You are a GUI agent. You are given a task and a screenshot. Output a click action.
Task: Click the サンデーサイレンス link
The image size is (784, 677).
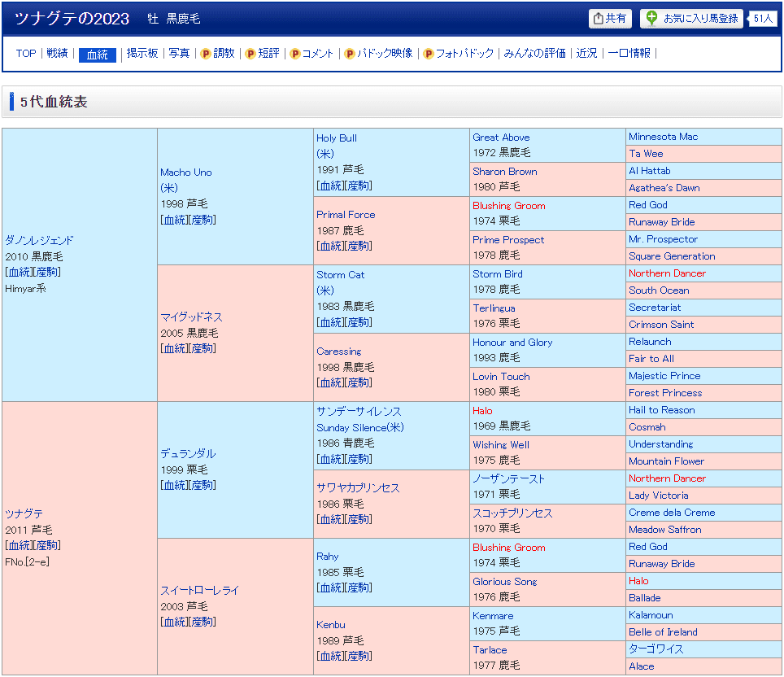(x=359, y=411)
